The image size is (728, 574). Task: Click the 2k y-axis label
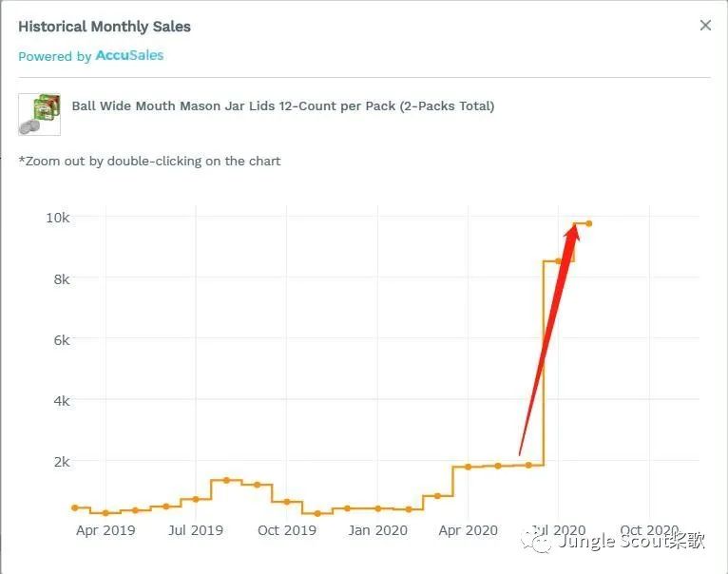(x=61, y=462)
